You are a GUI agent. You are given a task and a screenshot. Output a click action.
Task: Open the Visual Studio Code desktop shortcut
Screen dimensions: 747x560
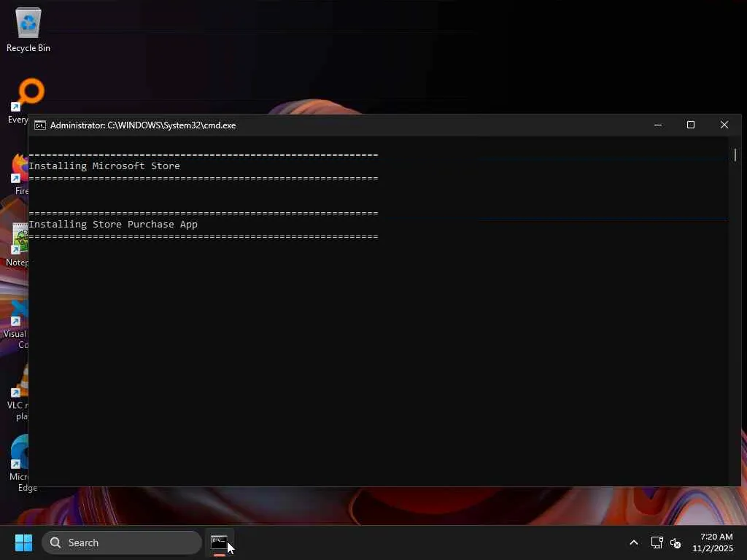(x=16, y=324)
